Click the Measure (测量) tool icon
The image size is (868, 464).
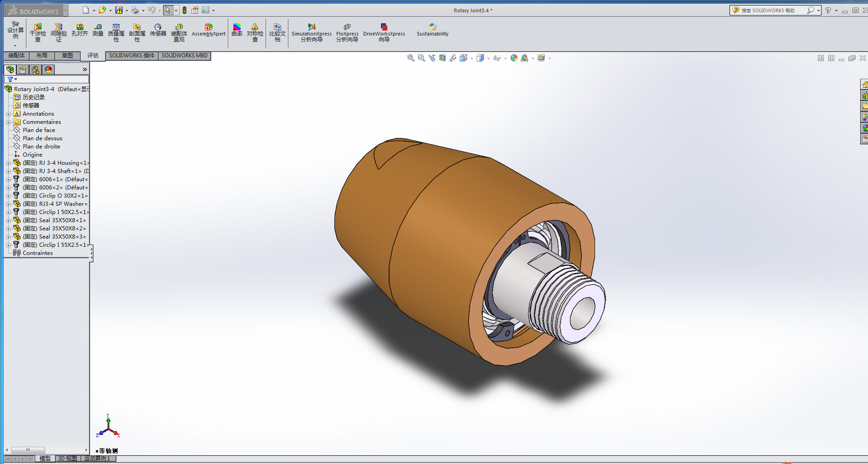click(x=98, y=30)
